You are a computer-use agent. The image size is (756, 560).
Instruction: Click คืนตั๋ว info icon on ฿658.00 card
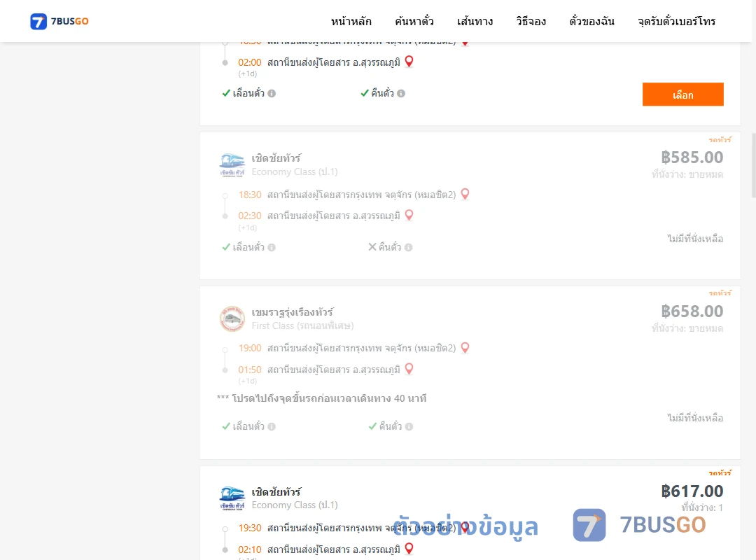pyautogui.click(x=409, y=426)
